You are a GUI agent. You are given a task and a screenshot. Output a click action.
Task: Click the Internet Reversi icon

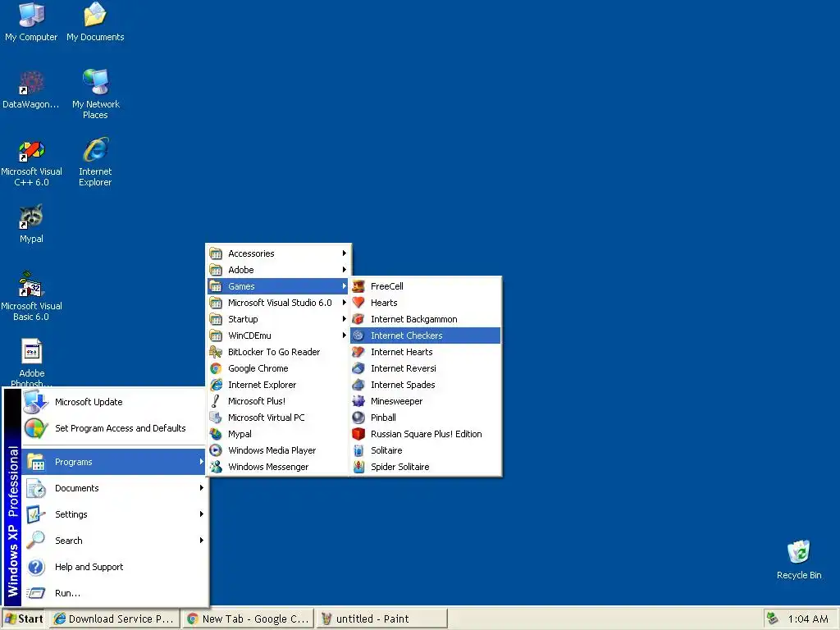click(x=358, y=368)
